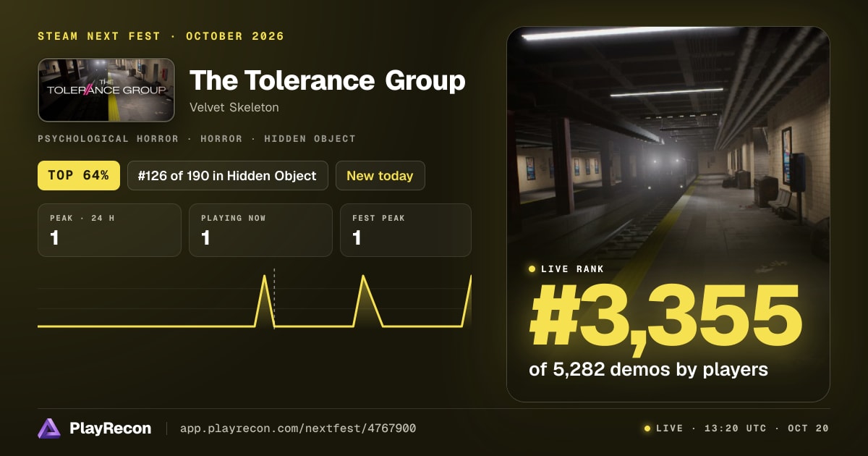
Task: Click The Tolerance Group title text
Action: click(327, 80)
